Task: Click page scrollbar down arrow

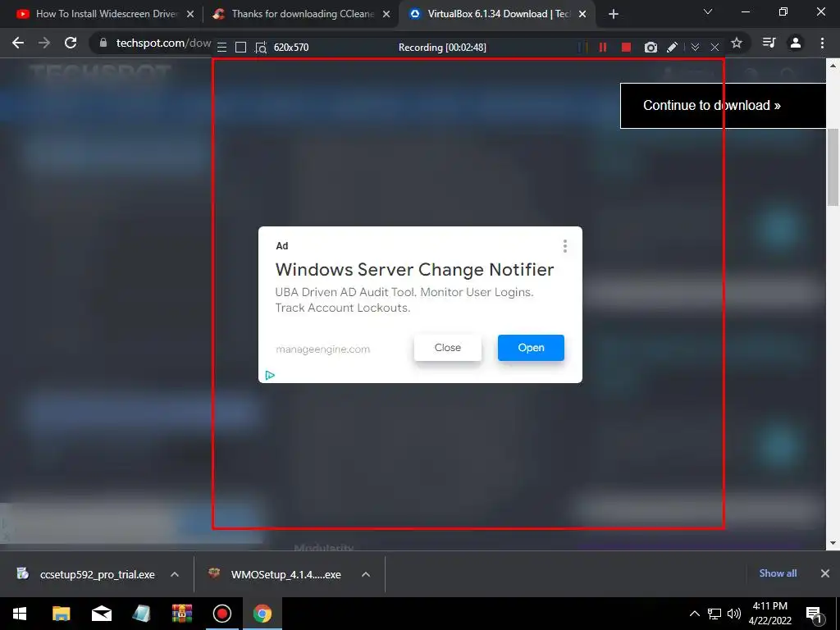Action: (833, 543)
